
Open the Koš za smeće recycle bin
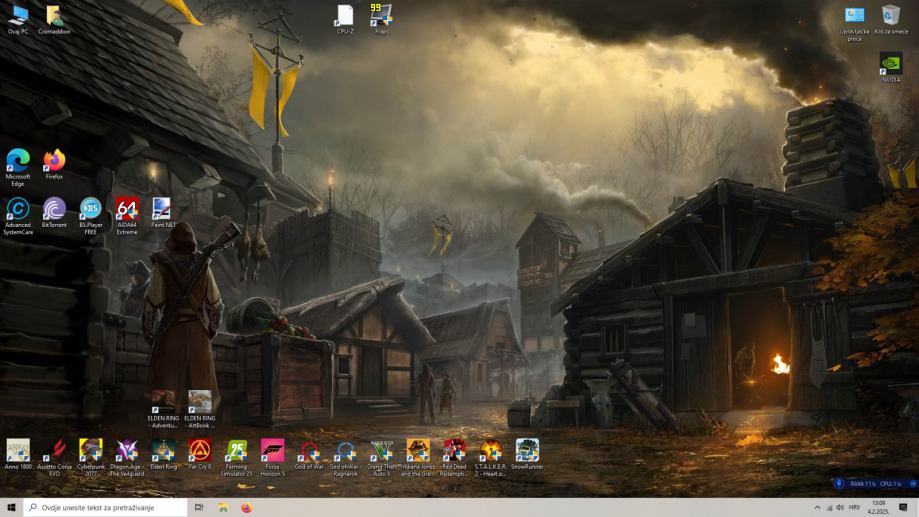(891, 20)
